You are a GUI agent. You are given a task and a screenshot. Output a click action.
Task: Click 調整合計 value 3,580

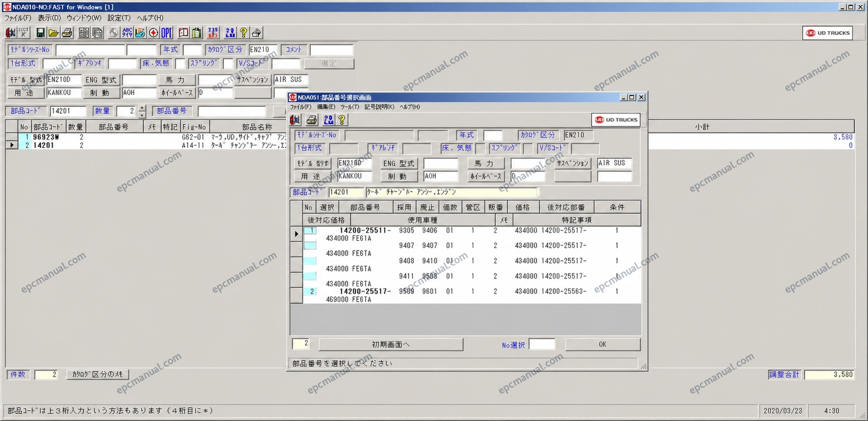click(x=829, y=374)
